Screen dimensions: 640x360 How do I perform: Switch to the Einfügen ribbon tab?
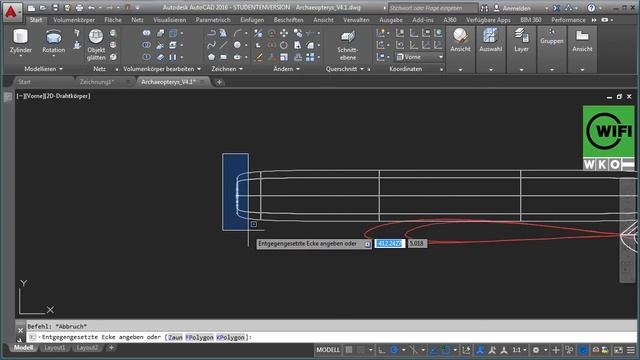coord(252,20)
